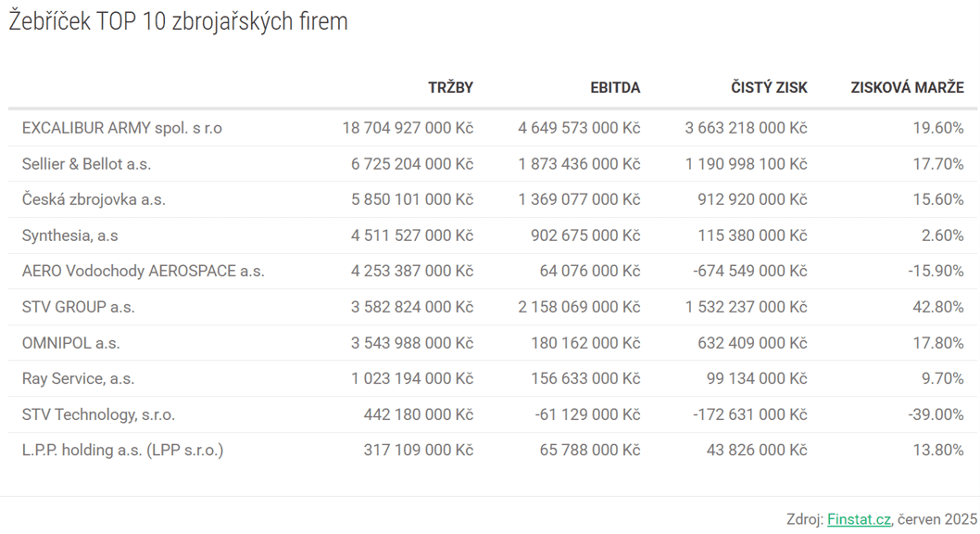Screen dimensions: 980x534
Task: Click the Ray Service, a.s. entry
Action: [x=78, y=379]
